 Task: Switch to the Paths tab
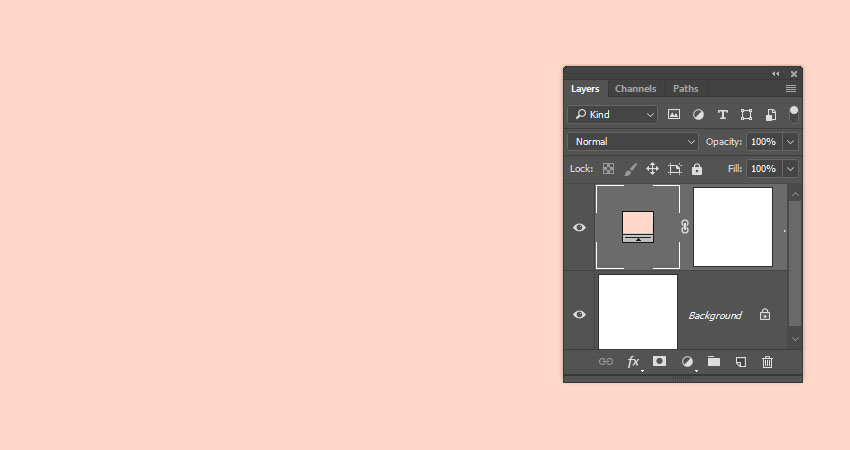(x=685, y=88)
